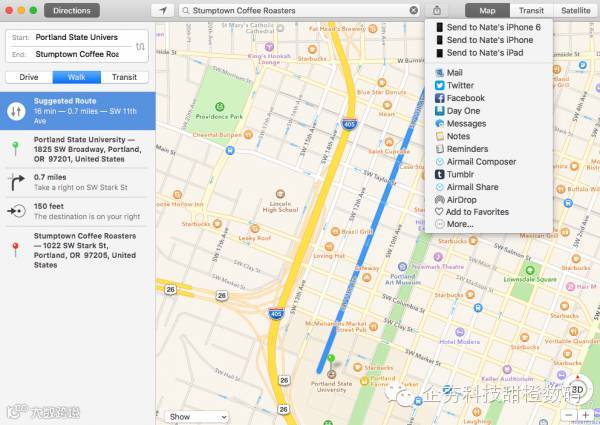Switch to Map view
Viewport: 600px width, 425px height.
[487, 10]
